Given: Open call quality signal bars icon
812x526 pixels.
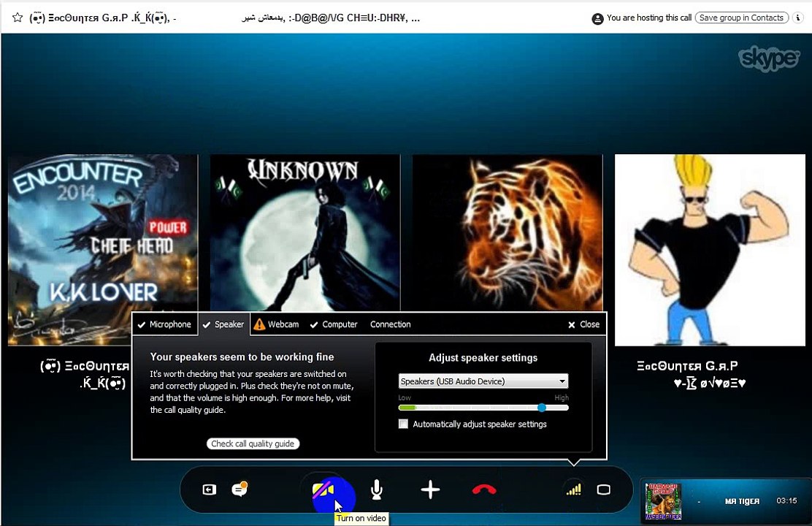Looking at the screenshot, I should pyautogui.click(x=573, y=489).
